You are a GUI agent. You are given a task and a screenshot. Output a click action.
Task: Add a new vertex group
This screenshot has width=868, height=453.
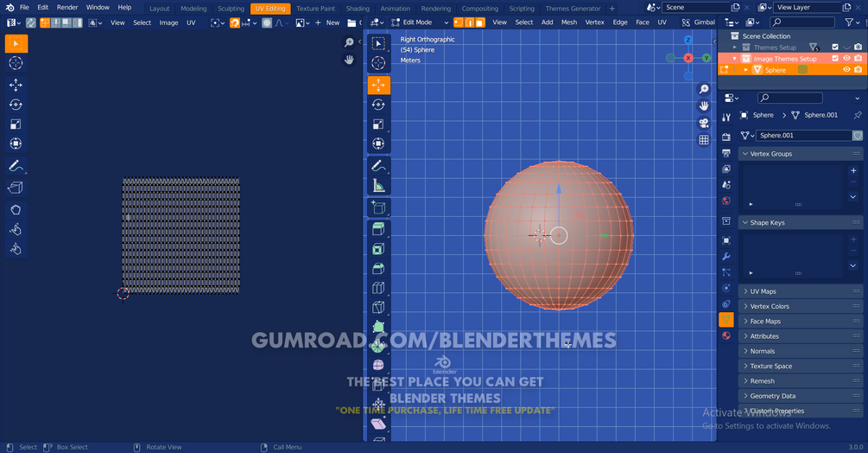853,170
